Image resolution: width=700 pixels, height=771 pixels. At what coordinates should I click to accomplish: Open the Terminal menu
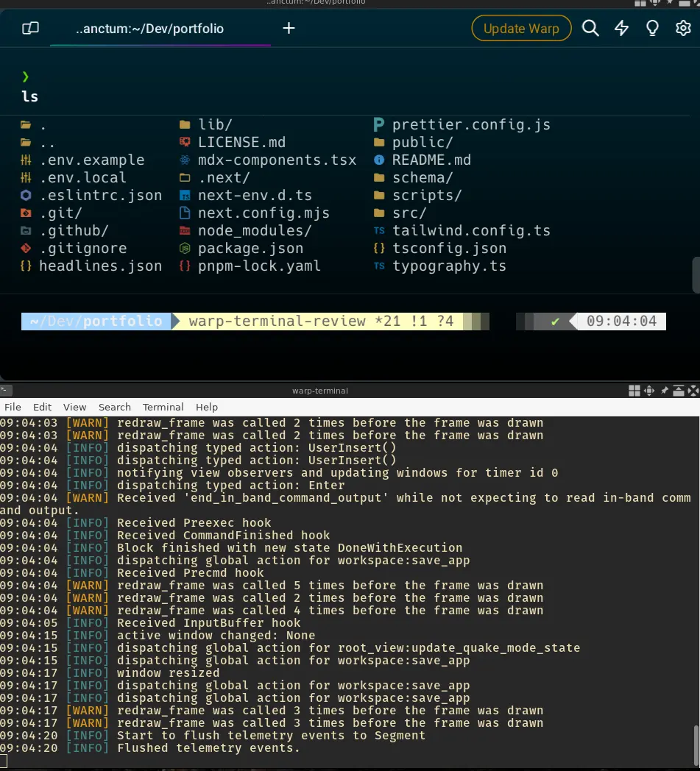(x=163, y=407)
